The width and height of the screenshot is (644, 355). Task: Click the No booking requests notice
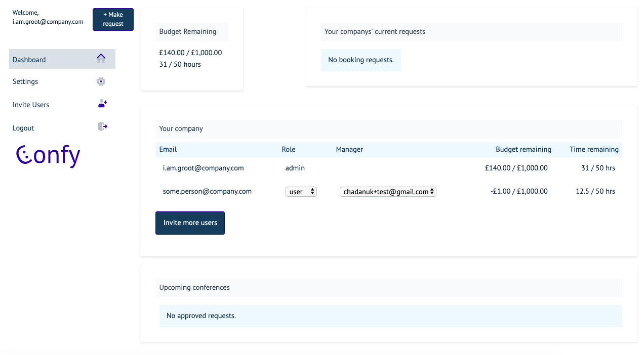[x=361, y=60]
